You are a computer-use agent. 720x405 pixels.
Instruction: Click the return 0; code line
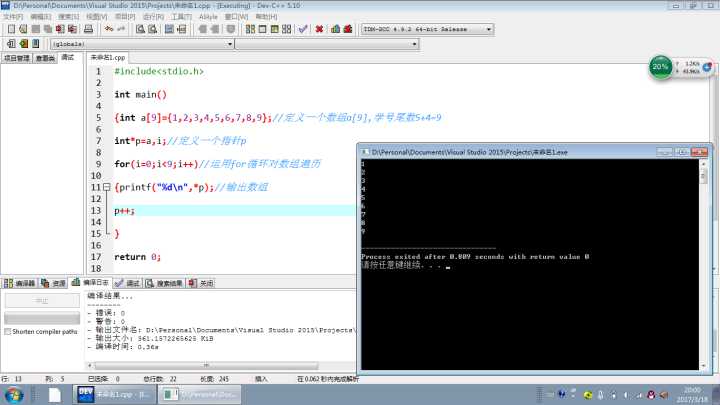pos(137,257)
